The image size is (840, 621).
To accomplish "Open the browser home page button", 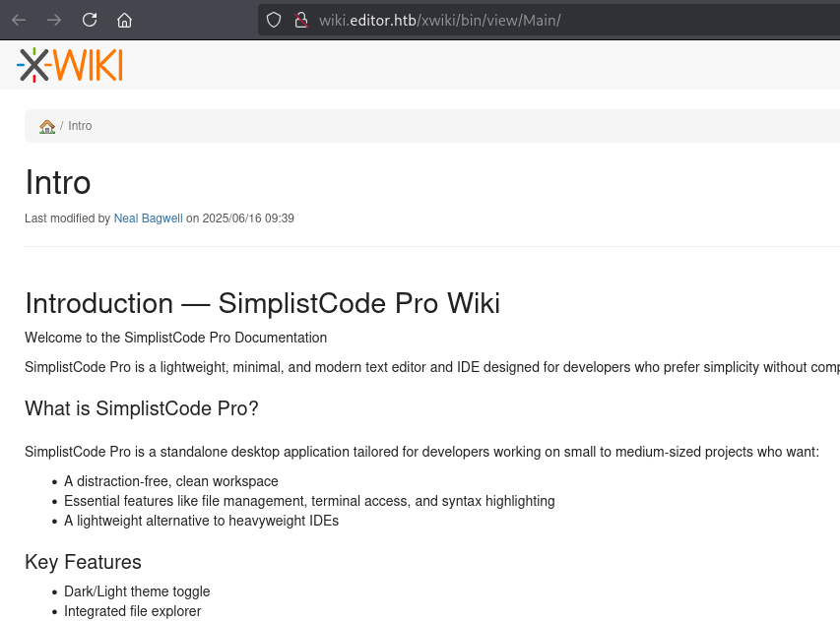I will (x=124, y=20).
